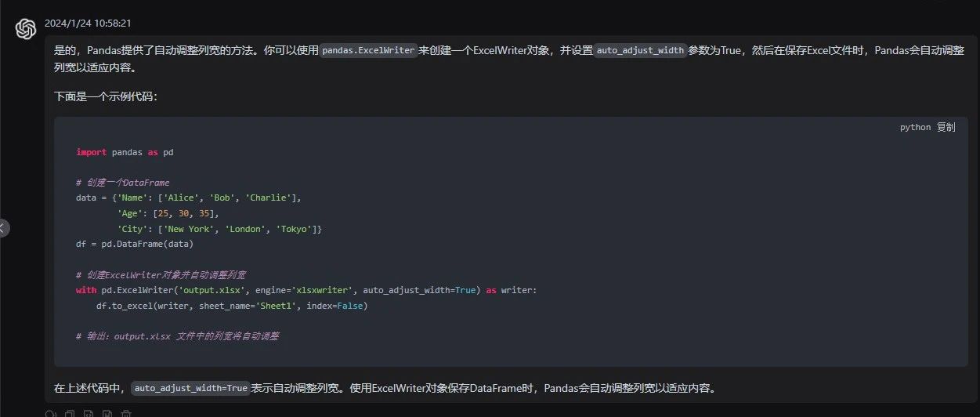980x417 pixels.
Task: Click the code line 'Age': [25, 30, 35],
Action: [x=168, y=213]
